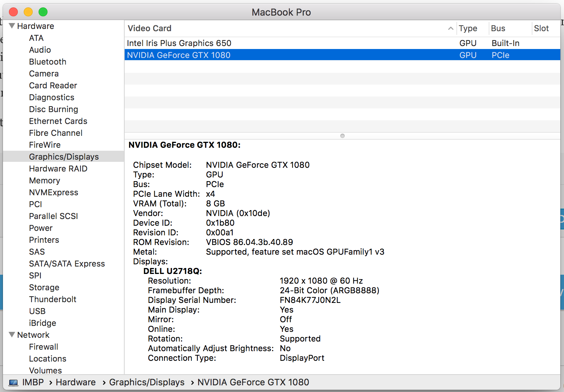Select Hardware RAID entry
The image size is (564, 392).
58,169
